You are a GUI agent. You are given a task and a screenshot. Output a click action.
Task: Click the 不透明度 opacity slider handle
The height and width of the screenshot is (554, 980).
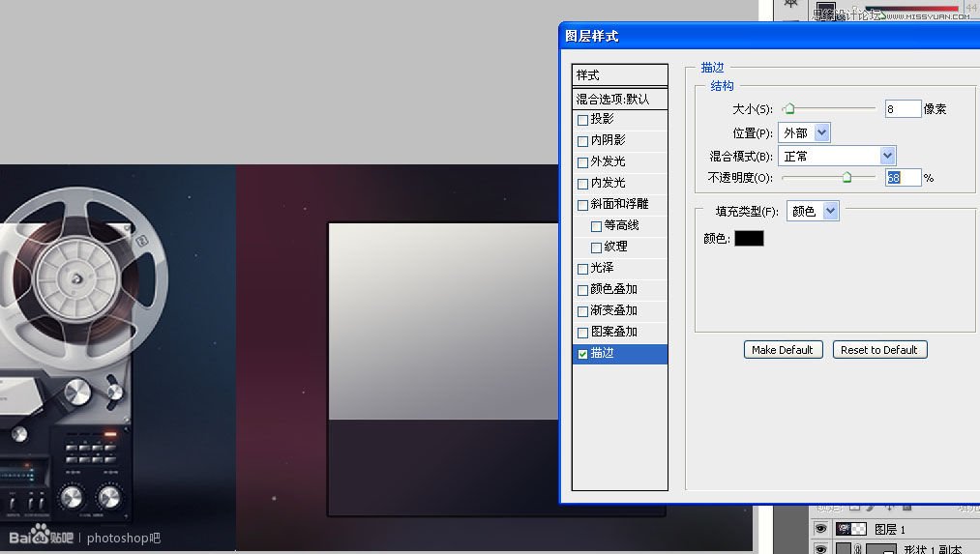click(846, 177)
